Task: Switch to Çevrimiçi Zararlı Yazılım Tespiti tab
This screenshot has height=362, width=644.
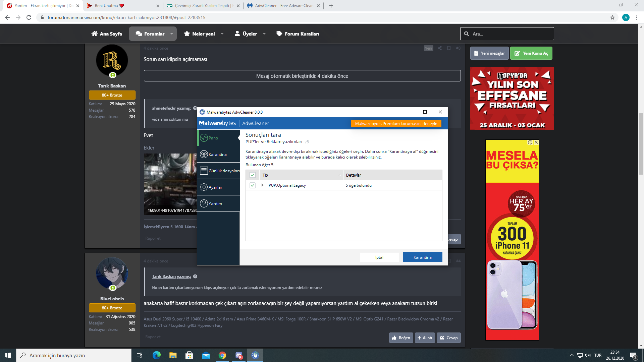Action: click(203, 6)
